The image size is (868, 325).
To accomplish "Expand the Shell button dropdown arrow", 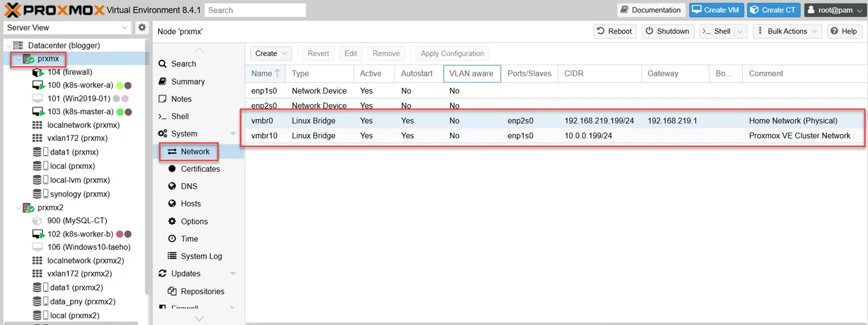I will pos(740,31).
